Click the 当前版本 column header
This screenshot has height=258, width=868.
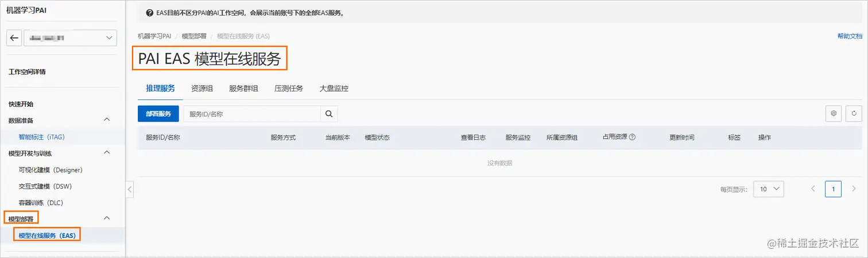click(338, 138)
